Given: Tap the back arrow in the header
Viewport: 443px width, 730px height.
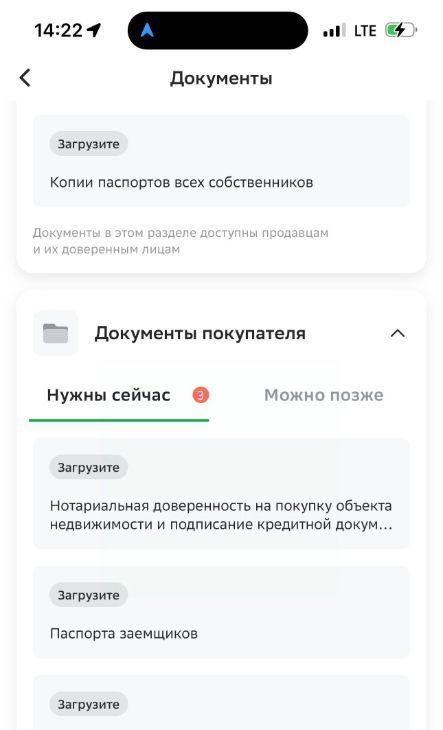Looking at the screenshot, I should [x=25, y=78].
